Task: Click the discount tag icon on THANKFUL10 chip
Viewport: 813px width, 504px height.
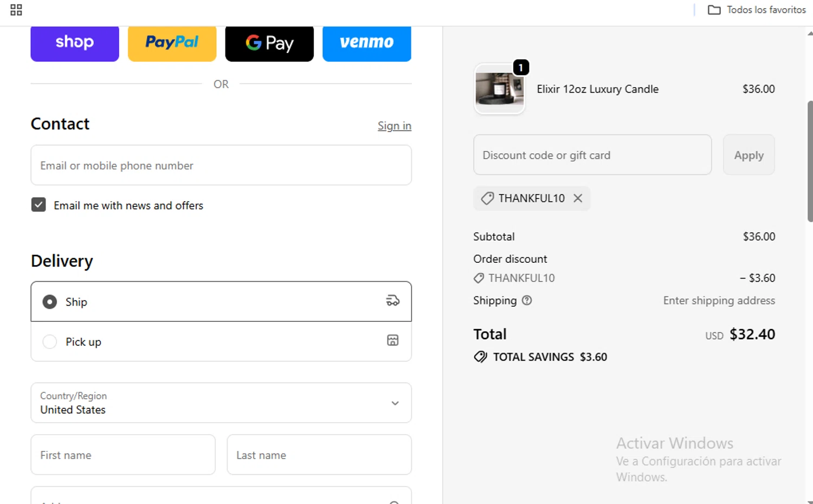Action: (487, 198)
